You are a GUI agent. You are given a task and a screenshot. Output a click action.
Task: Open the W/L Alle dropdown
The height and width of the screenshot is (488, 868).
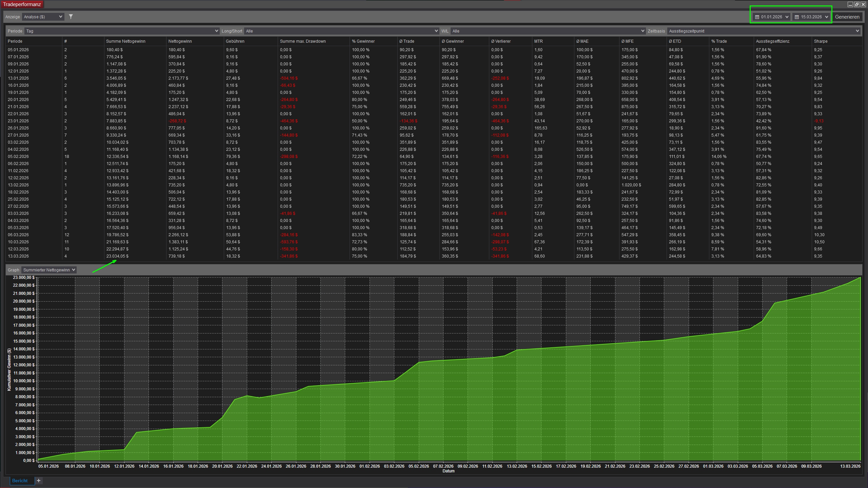[548, 31]
